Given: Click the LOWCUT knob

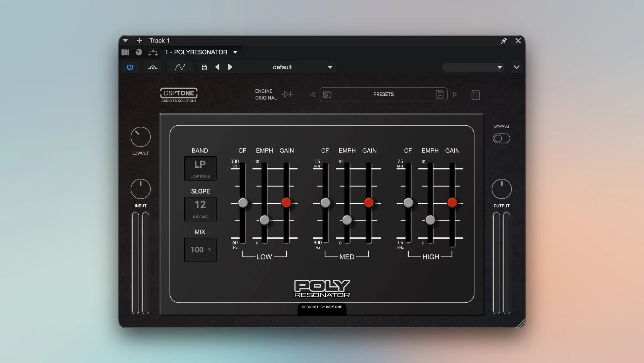Looking at the screenshot, I should [140, 137].
